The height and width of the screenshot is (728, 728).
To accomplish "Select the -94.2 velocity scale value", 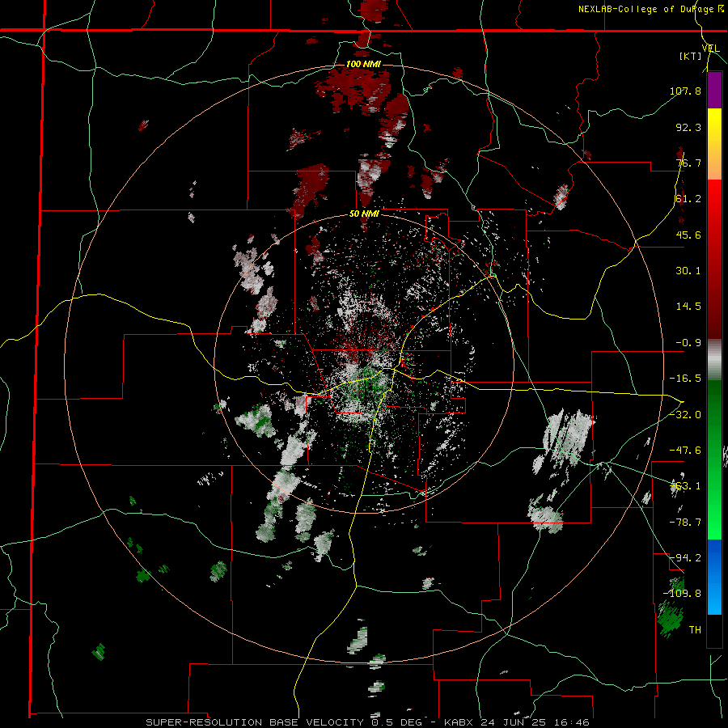I will [x=685, y=557].
